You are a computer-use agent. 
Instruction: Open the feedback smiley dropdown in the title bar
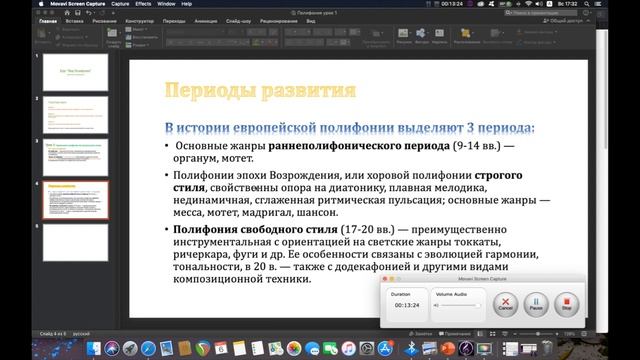(587, 13)
